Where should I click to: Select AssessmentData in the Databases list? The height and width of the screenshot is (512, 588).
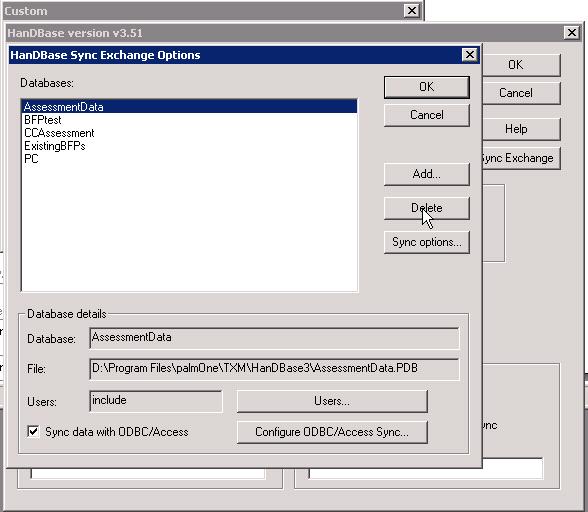coord(189,107)
